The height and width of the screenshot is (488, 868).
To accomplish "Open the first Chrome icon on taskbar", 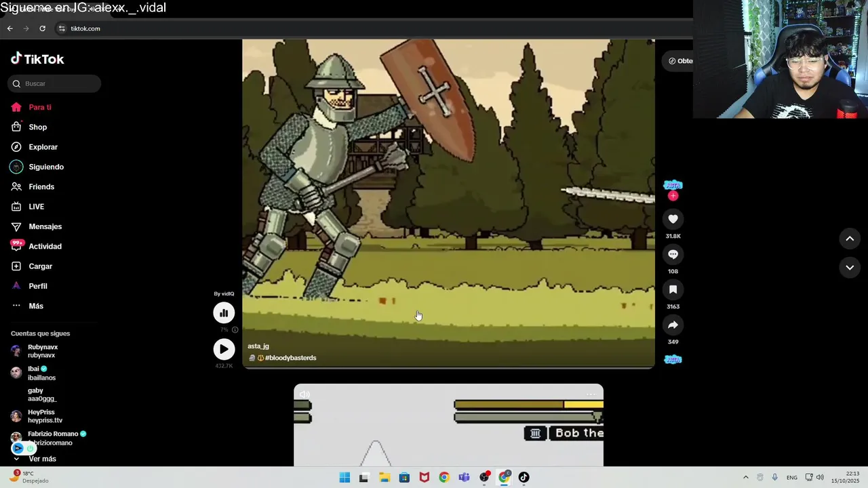I will pos(443,477).
